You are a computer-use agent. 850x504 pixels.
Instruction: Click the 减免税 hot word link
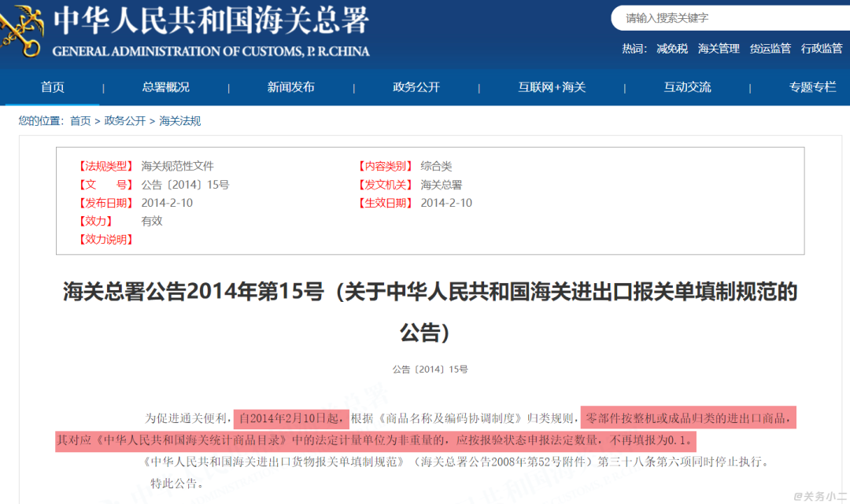click(673, 48)
